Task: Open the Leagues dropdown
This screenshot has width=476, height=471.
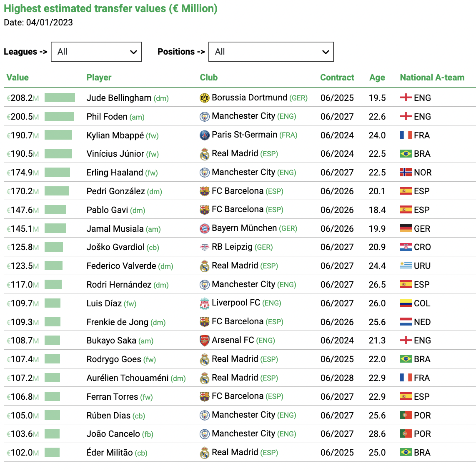Action: [x=96, y=52]
